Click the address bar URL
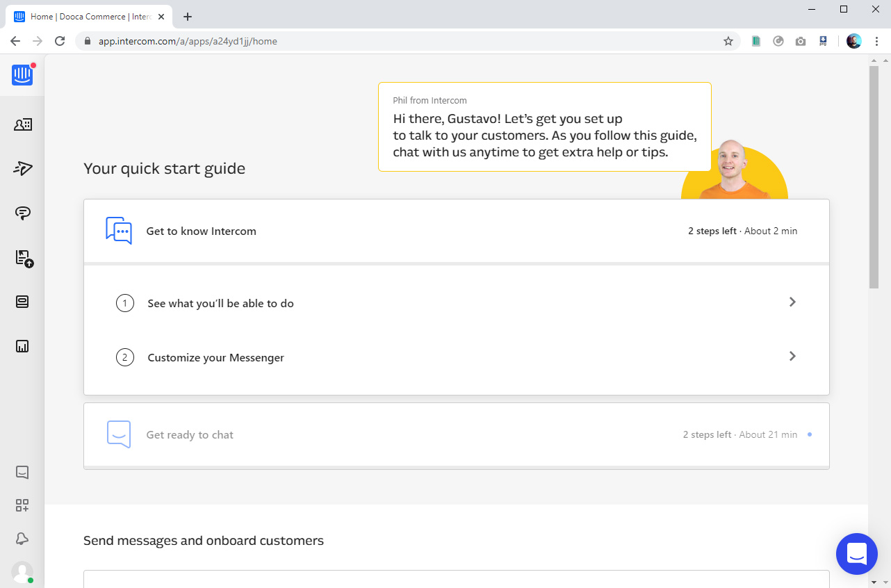This screenshot has width=891, height=588. click(x=188, y=41)
